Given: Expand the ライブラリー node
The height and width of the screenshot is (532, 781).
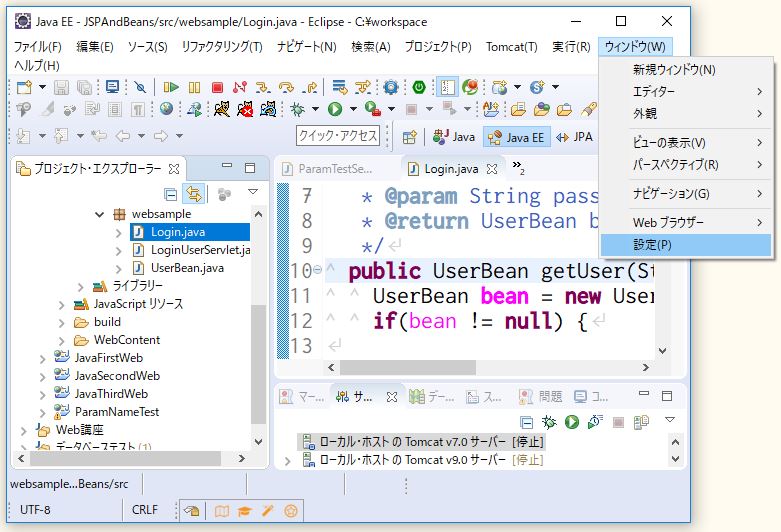Looking at the screenshot, I should 81,287.
